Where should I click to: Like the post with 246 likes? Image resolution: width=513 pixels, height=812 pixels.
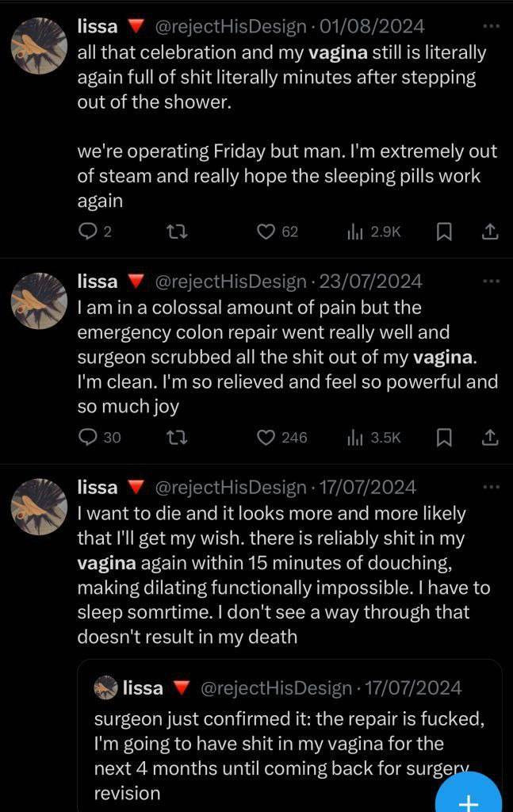(266, 437)
